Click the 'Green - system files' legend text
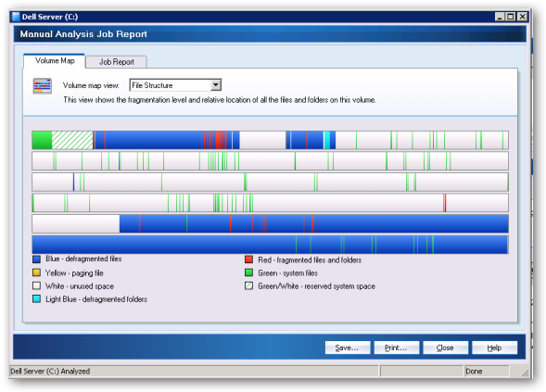The height and width of the screenshot is (392, 546). 287,273
